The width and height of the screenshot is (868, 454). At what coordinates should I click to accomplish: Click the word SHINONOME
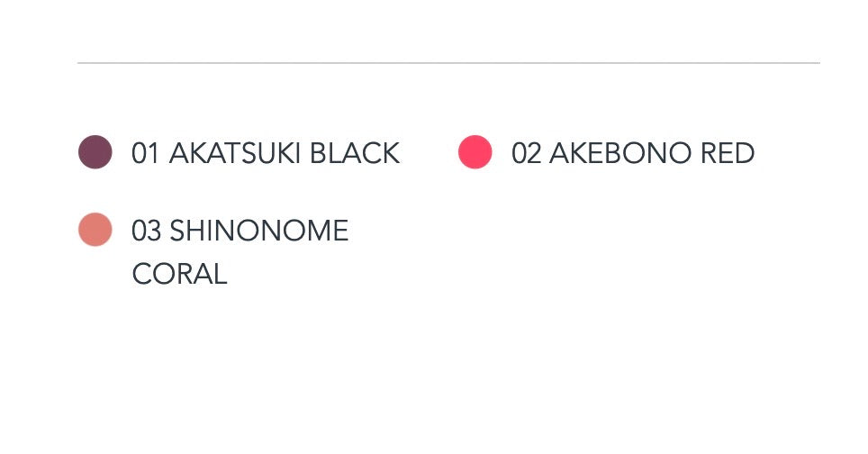click(x=258, y=232)
